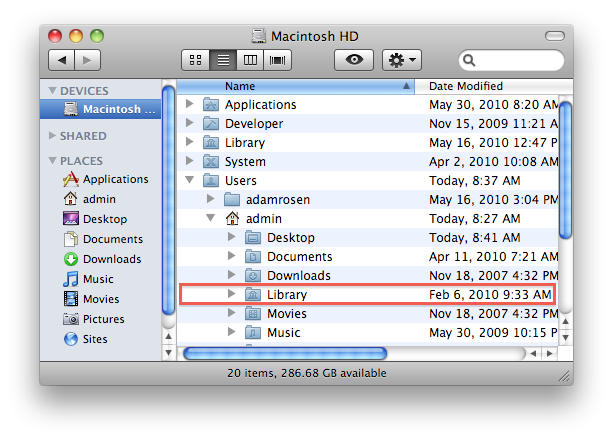Click the Quick Look eye button
Viewport: 613px width, 440px height.
click(x=353, y=60)
